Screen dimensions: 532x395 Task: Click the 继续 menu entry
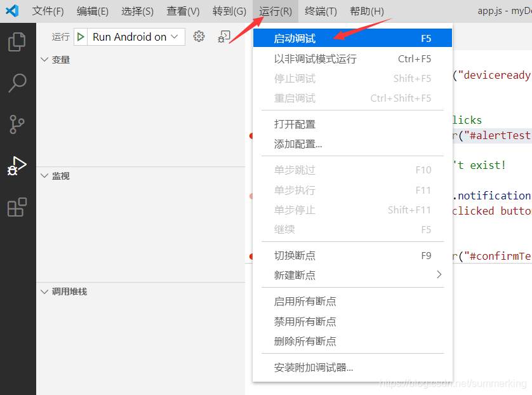pyautogui.click(x=352, y=229)
